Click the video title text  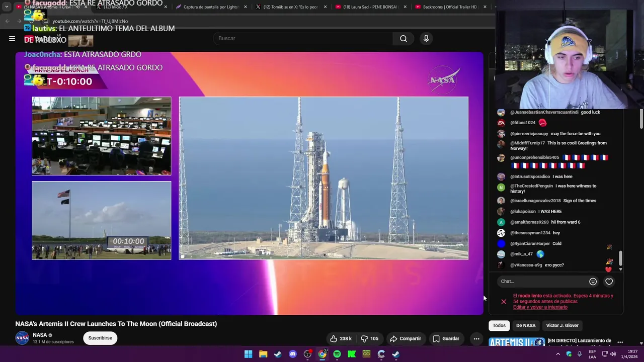click(116, 324)
